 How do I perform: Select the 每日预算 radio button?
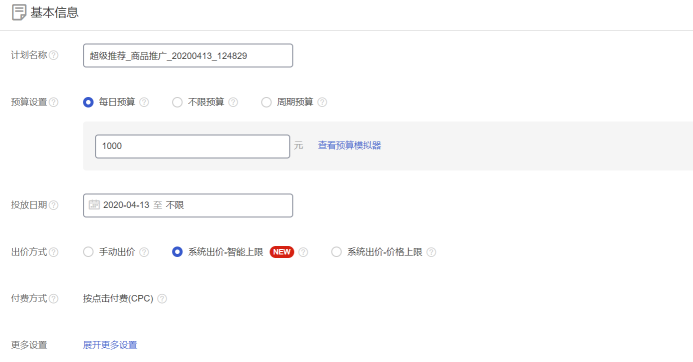(x=88, y=102)
